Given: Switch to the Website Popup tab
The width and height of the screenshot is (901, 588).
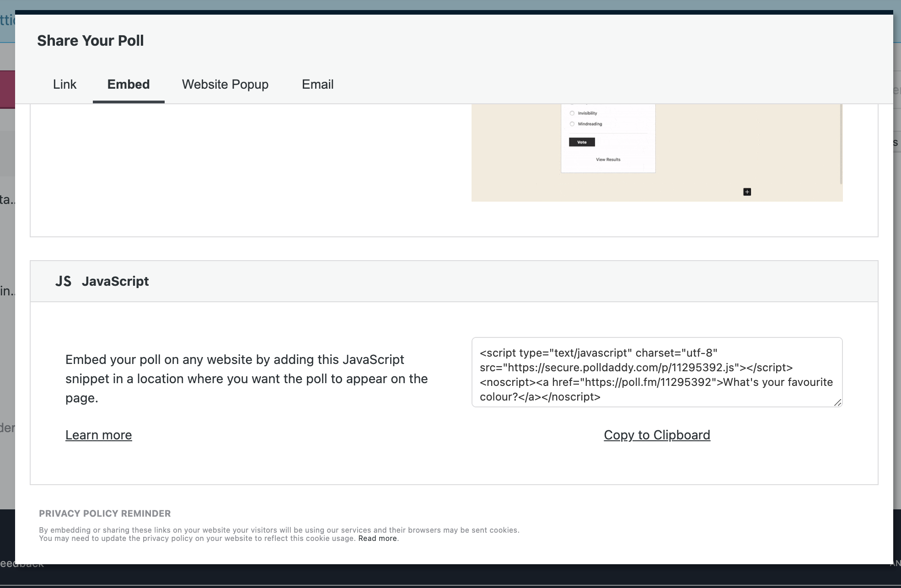Looking at the screenshot, I should click(225, 84).
